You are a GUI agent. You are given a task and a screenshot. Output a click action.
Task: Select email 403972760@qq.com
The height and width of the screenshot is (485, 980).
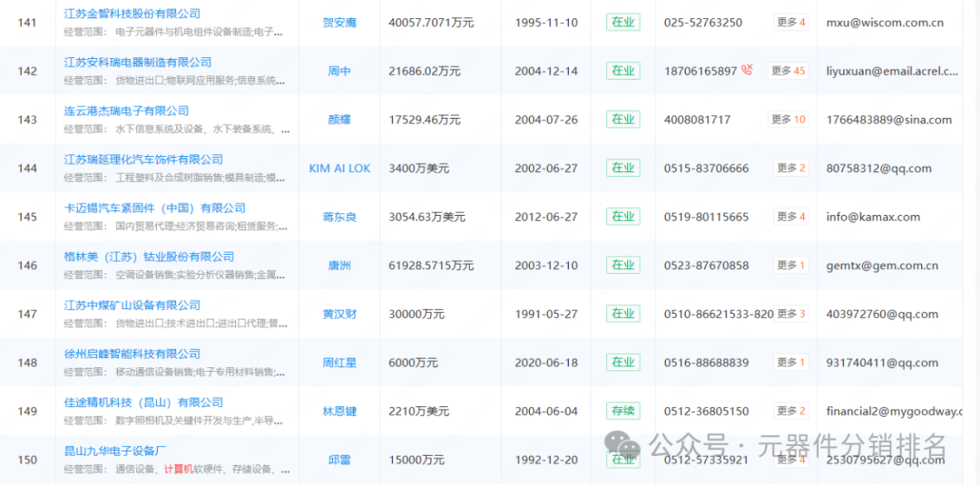pyautogui.click(x=882, y=315)
